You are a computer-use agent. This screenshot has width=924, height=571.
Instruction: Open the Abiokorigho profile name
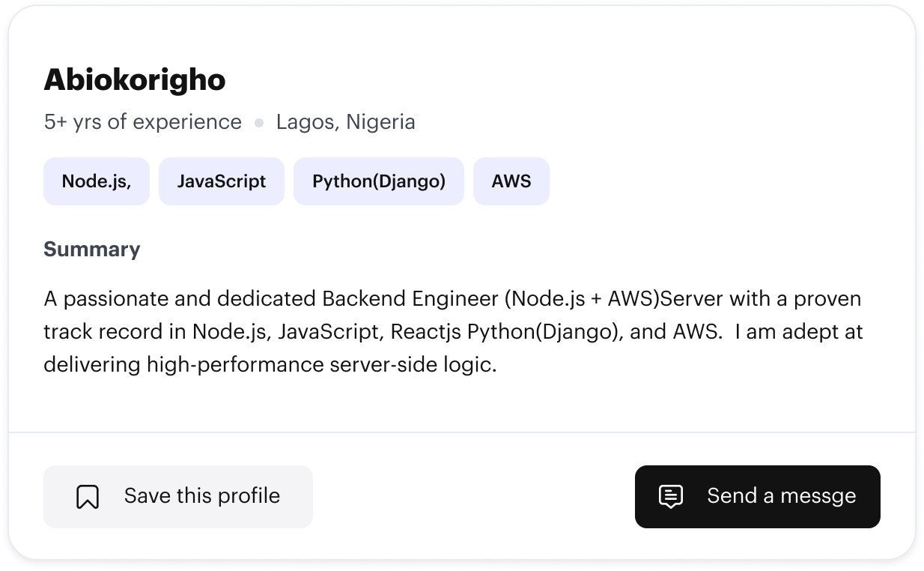click(135, 80)
